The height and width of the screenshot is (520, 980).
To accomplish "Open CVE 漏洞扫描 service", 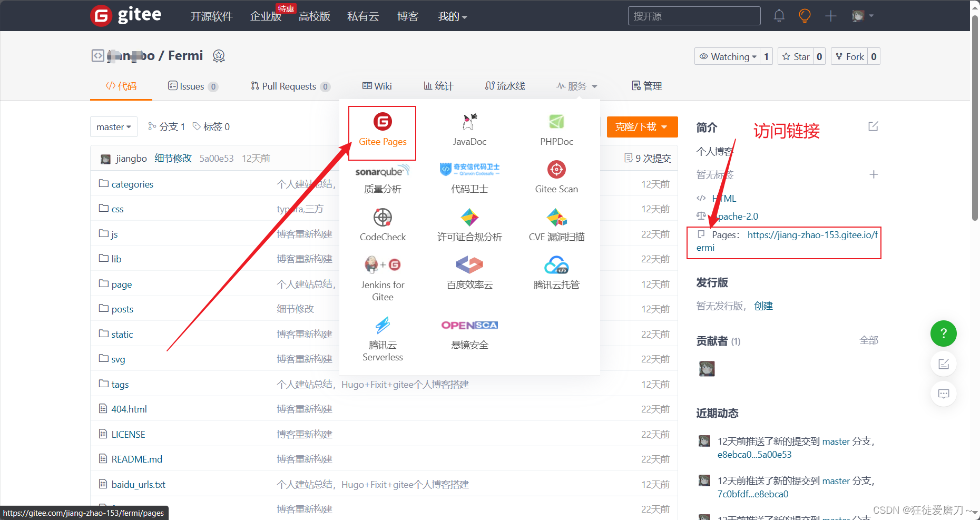I will (556, 225).
